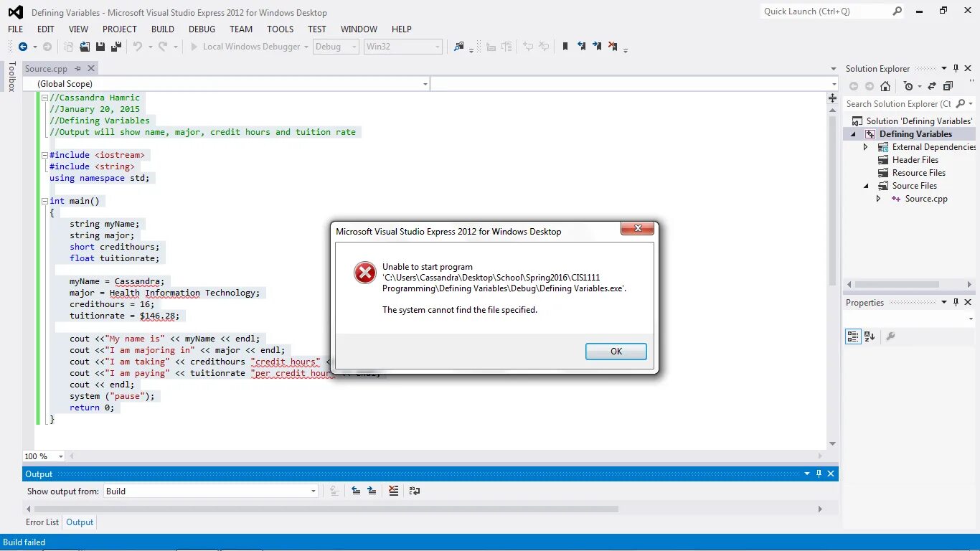This screenshot has height=551, width=980.
Task: Open the DEBUG menu
Action: [202, 29]
